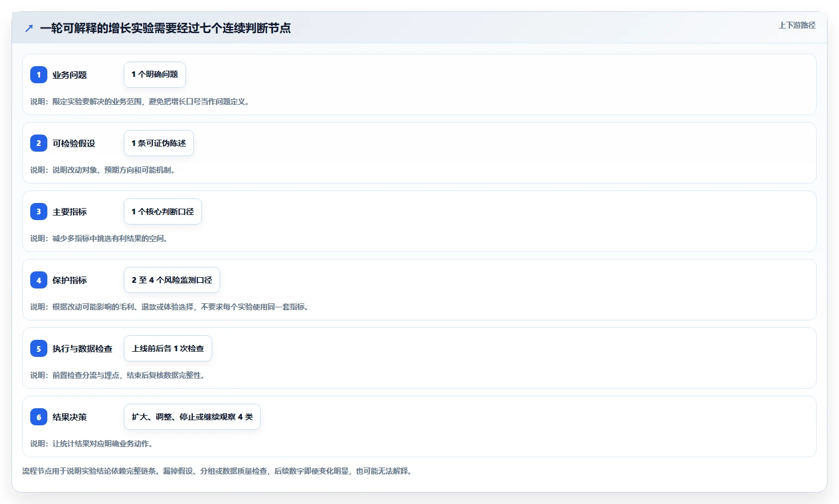
Task: Select the '上线前后各 1 次检查' chip
Action: pos(168,348)
